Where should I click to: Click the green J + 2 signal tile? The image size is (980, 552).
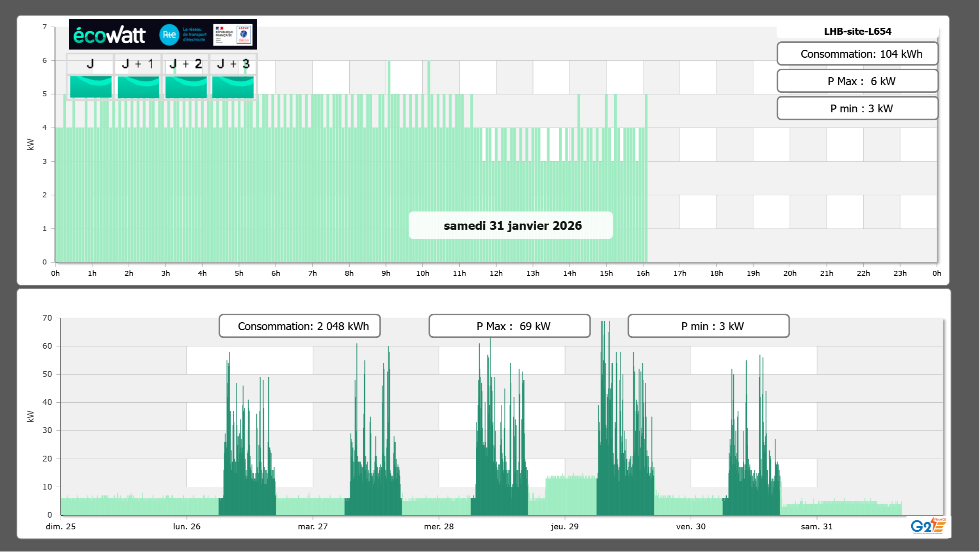tap(186, 87)
